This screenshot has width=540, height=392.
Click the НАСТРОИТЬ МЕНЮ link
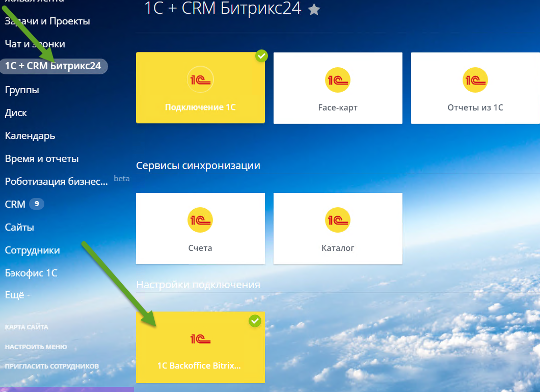pyautogui.click(x=36, y=347)
